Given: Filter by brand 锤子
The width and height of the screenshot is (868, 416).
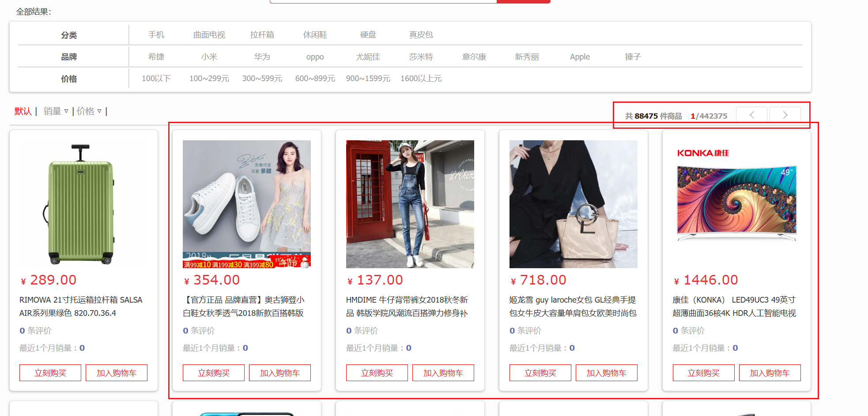Looking at the screenshot, I should click(633, 57).
